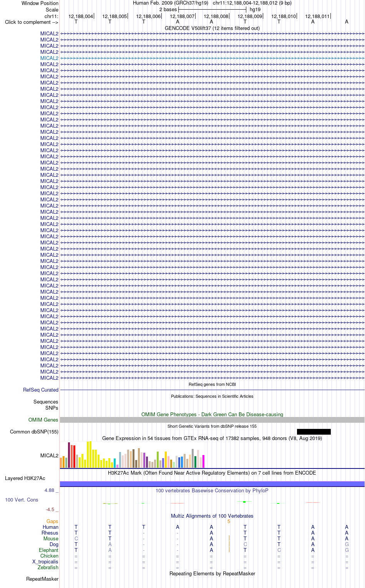Click the purple H3K27Ac signal band
The width and height of the screenshot is (365, 588).
point(212,483)
